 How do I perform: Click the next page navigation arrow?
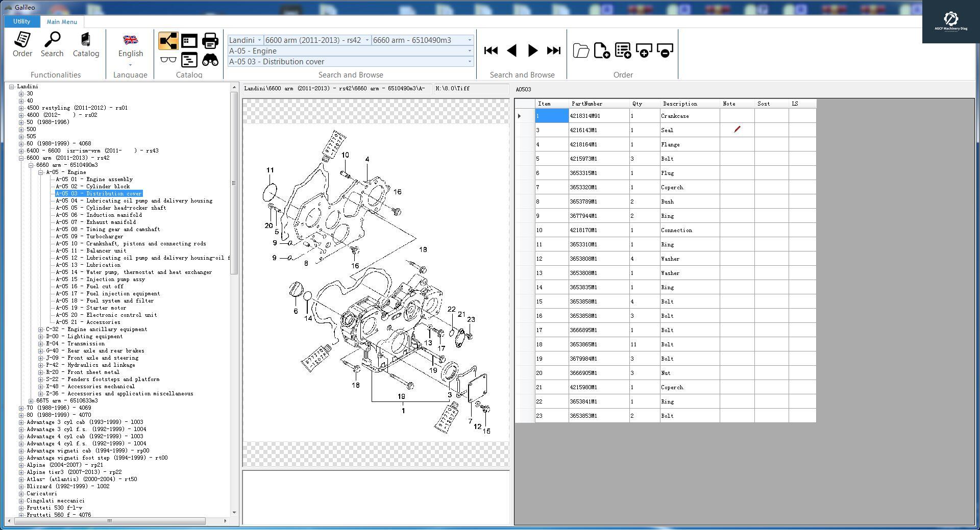point(532,51)
